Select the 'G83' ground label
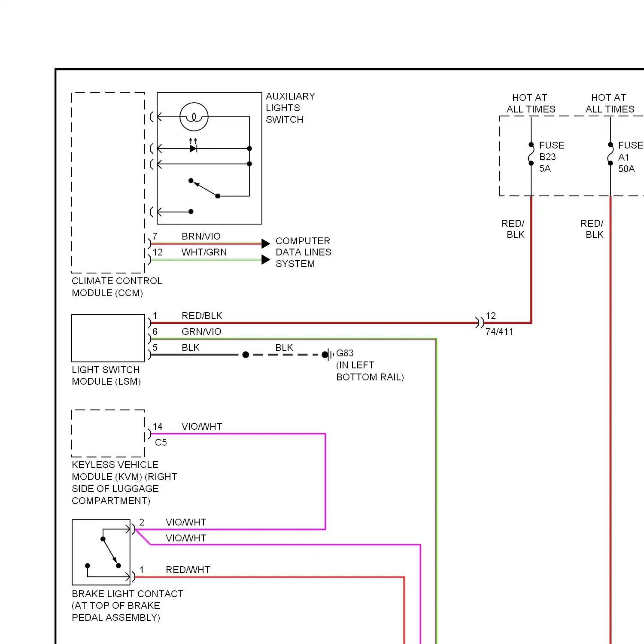 (x=345, y=353)
